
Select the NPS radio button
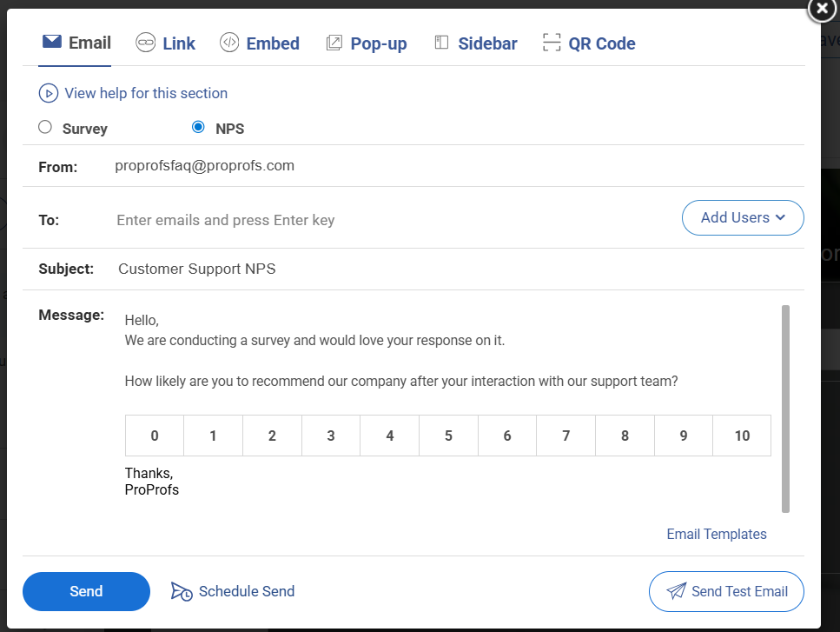[198, 127]
